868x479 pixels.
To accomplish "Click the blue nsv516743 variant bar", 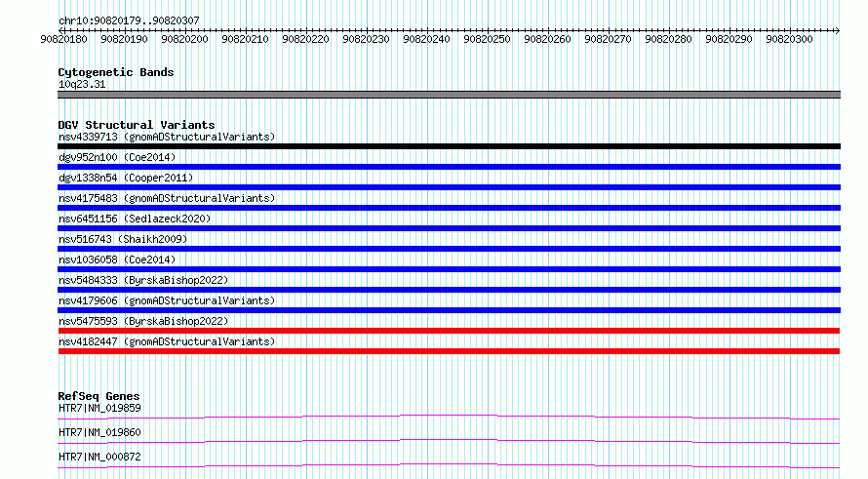I will point(449,249).
